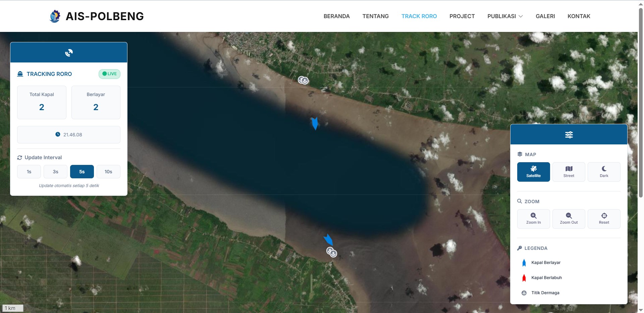Click the blue ship near southern dock

point(328,240)
